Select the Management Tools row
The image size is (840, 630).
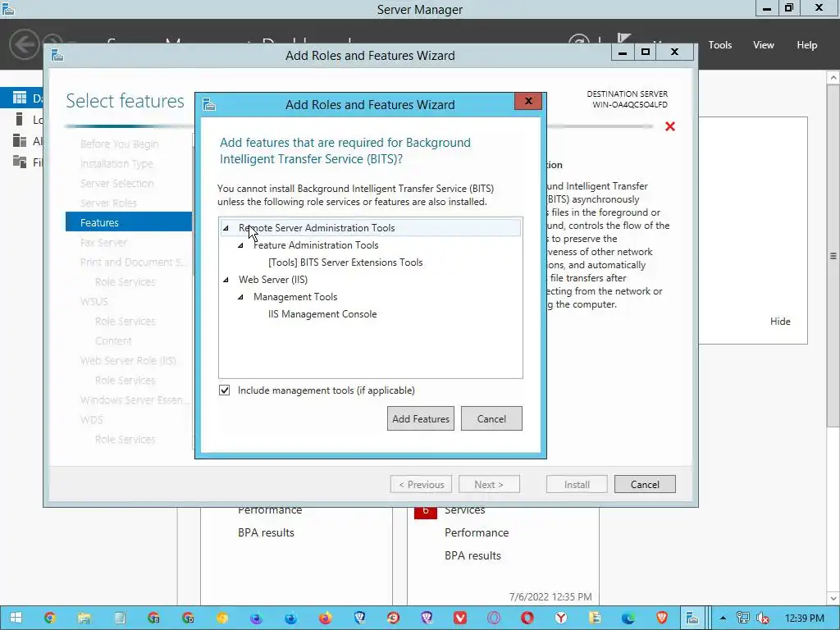pyautogui.click(x=295, y=296)
